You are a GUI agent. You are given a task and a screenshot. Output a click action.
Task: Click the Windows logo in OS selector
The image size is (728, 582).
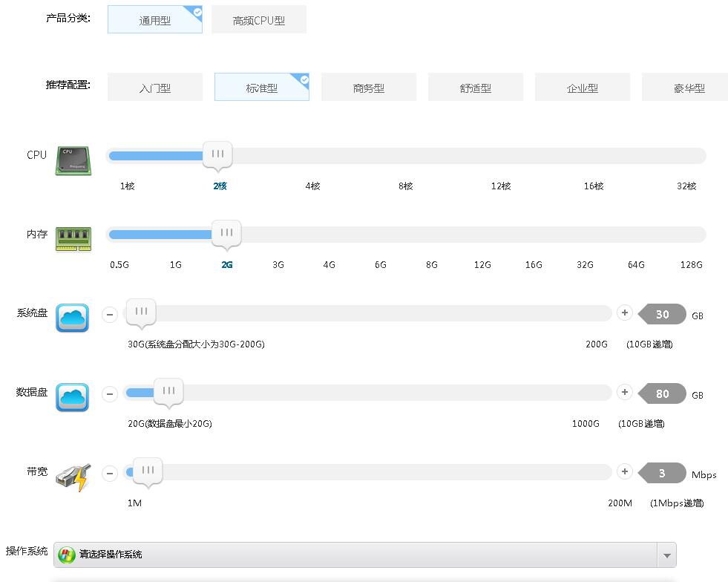[x=67, y=555]
